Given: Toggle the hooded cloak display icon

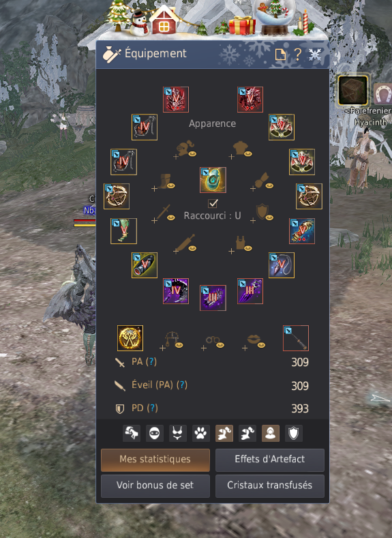Looking at the screenshot, I should click(x=271, y=434).
